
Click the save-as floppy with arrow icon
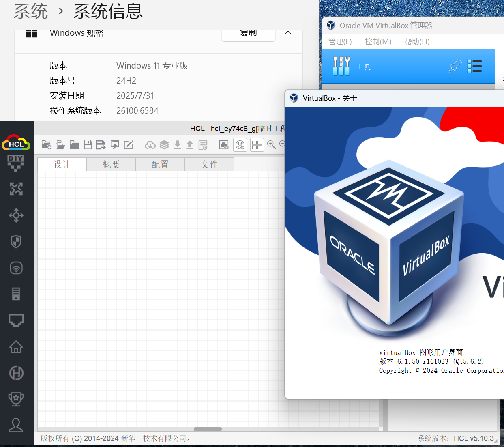click(101, 145)
